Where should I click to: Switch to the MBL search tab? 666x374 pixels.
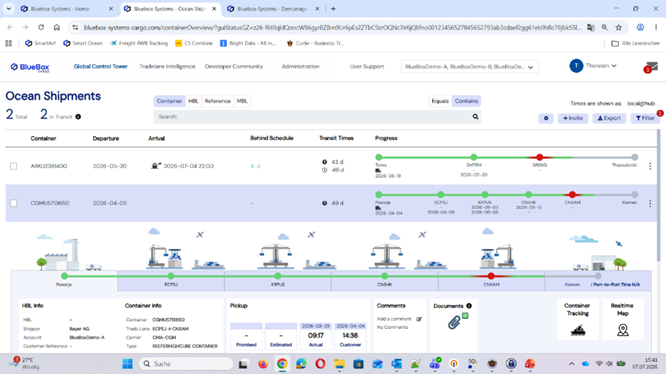click(242, 101)
